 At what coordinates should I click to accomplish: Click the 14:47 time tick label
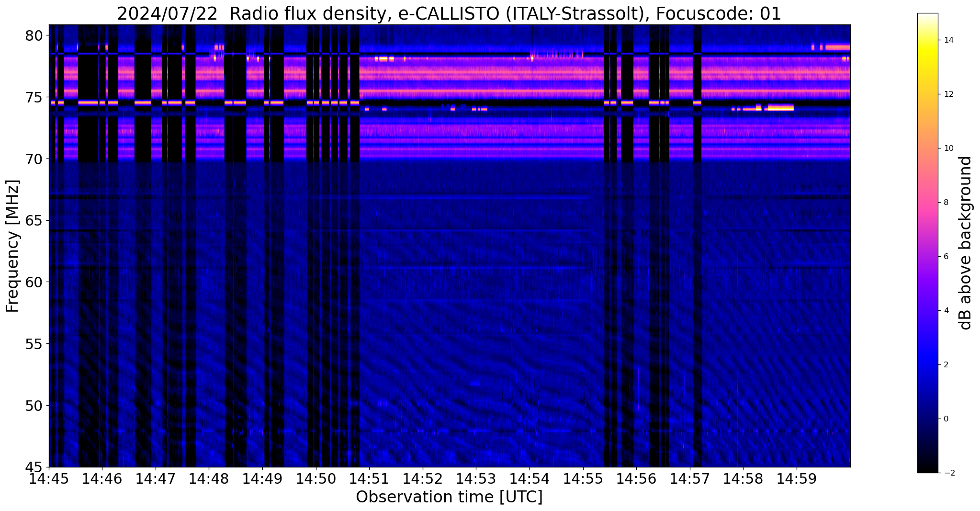(x=156, y=478)
